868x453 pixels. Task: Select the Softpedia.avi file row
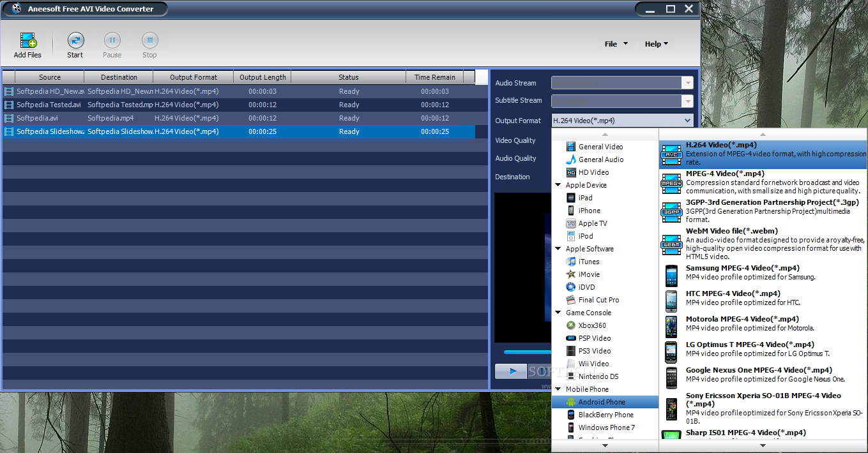click(238, 118)
